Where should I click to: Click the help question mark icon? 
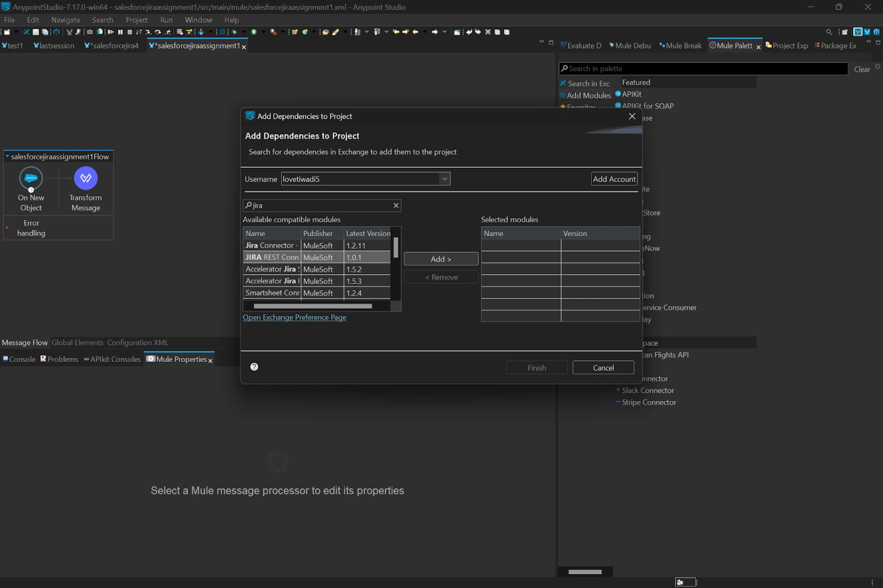point(254,367)
